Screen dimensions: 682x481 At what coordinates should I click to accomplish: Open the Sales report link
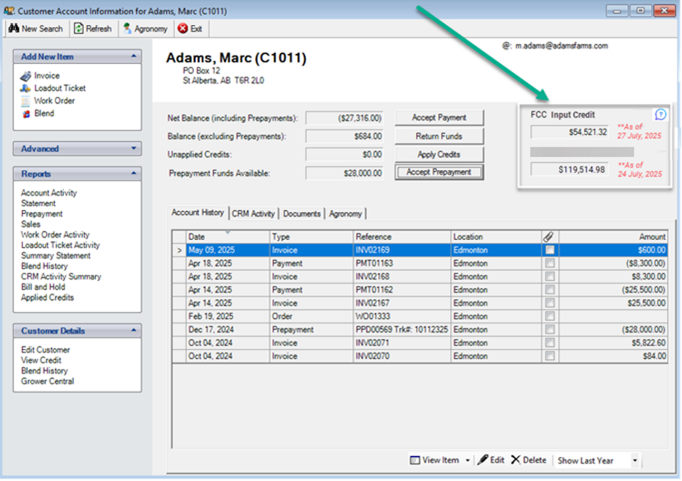(30, 224)
